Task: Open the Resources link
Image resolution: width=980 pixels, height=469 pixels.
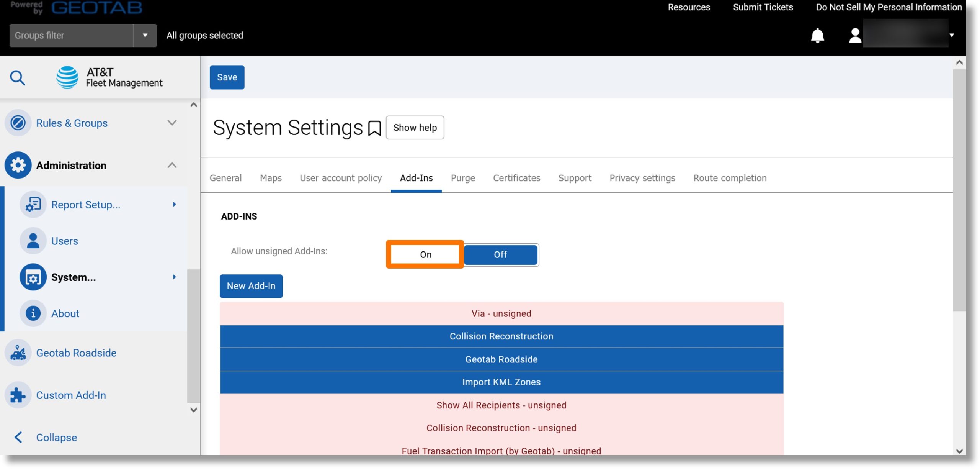Action: pos(689,7)
